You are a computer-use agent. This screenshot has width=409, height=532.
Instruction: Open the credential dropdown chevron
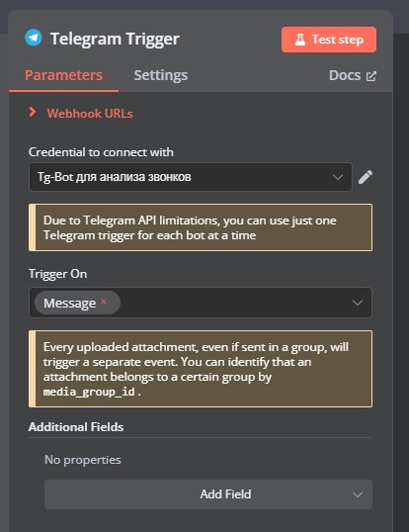(338, 177)
